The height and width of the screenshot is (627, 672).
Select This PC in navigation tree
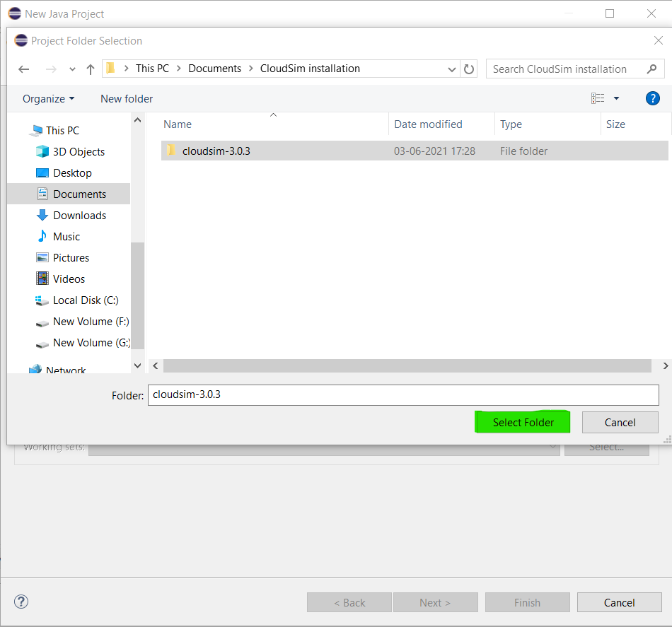(62, 130)
